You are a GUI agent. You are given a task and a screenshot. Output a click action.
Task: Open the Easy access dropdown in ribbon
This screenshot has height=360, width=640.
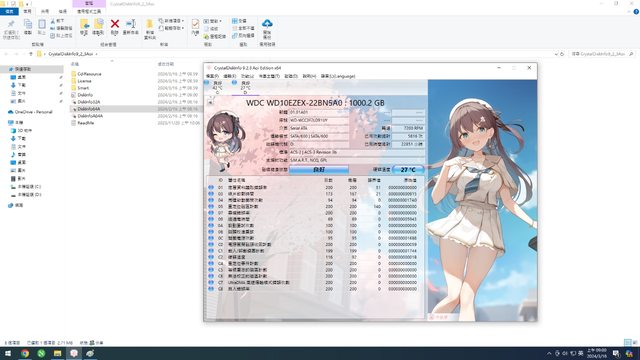pyautogui.click(x=171, y=28)
